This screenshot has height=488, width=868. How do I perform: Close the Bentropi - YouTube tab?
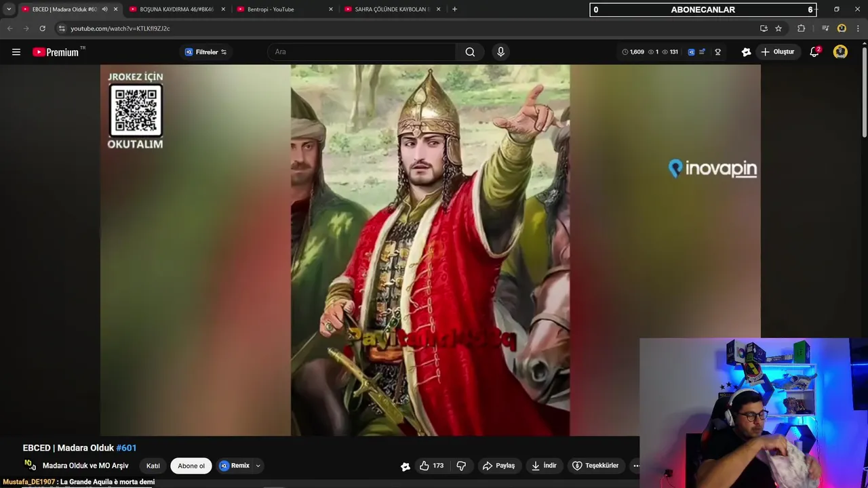pos(331,9)
